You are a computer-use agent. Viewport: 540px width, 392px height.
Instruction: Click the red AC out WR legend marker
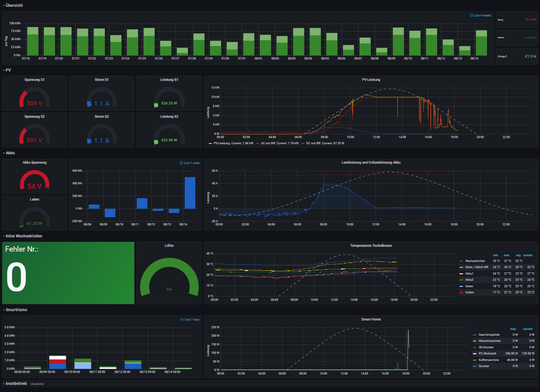[x=258, y=143]
